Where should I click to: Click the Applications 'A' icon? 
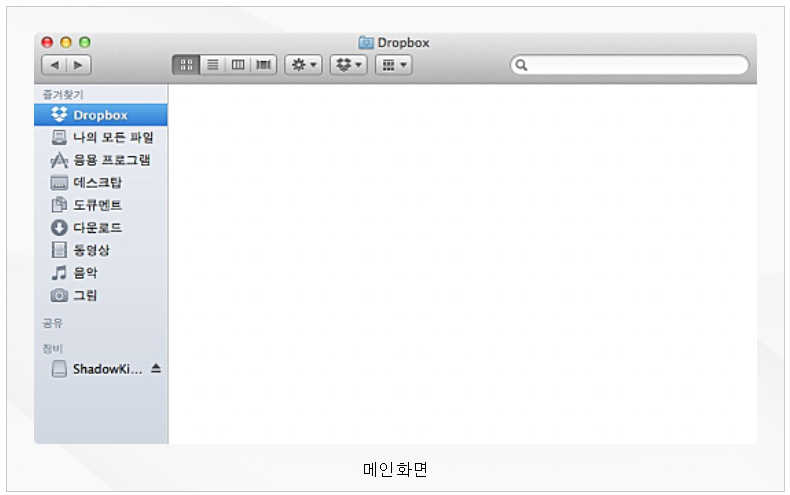point(59,160)
